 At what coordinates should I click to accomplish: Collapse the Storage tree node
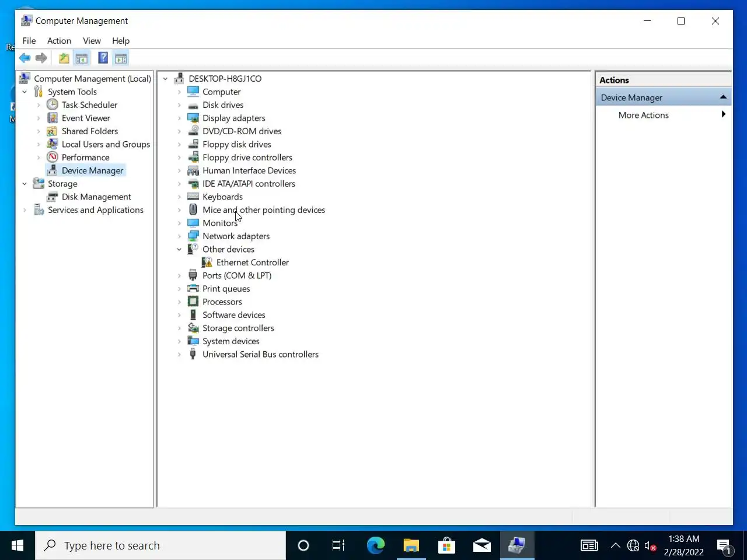coord(25,184)
